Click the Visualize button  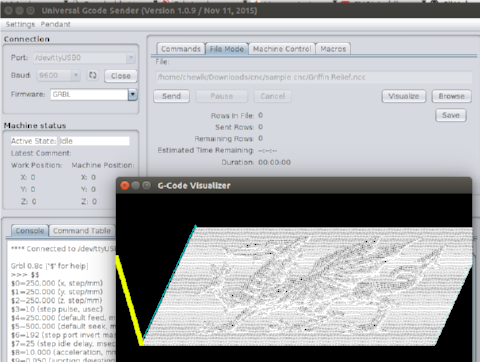click(x=404, y=96)
